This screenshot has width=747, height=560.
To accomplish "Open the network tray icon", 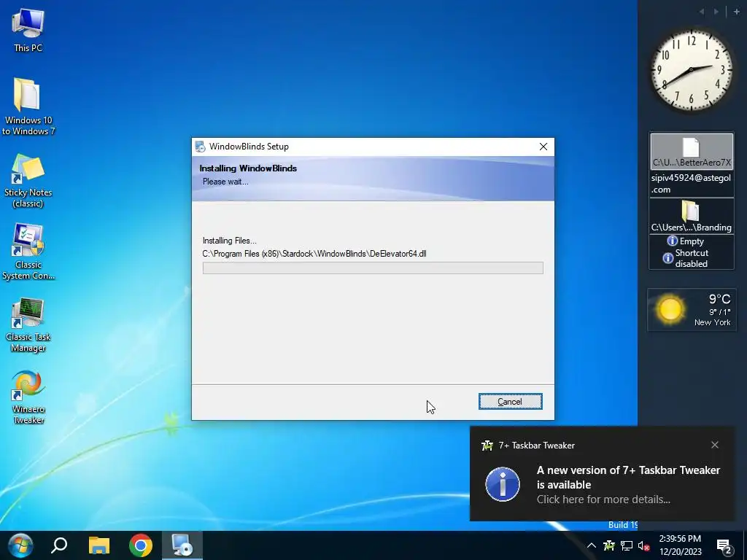I will click(x=627, y=545).
